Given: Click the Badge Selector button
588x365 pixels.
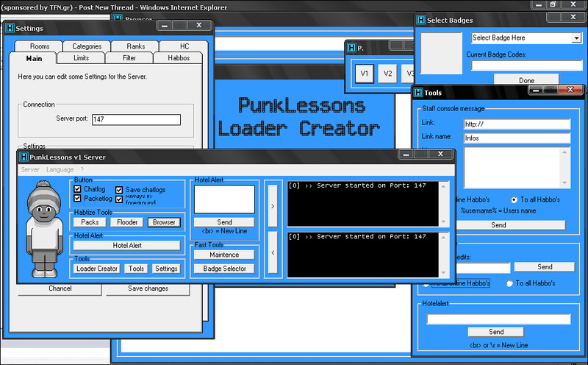Looking at the screenshot, I should pos(224,269).
